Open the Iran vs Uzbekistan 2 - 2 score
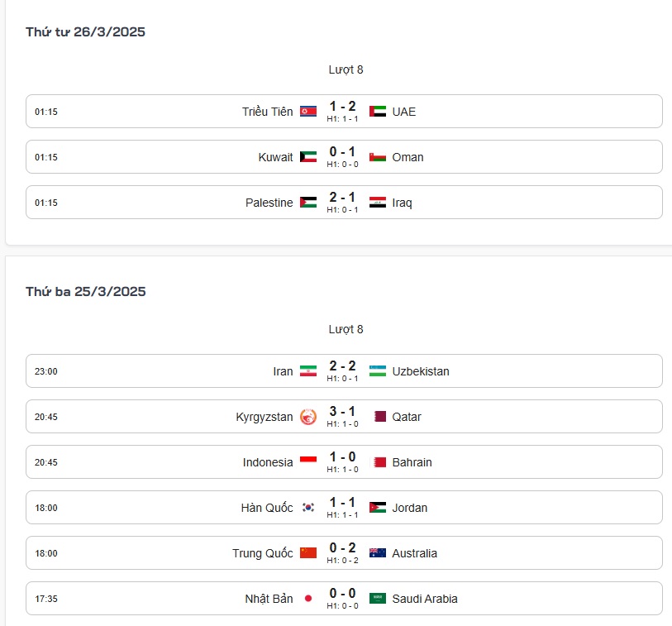The image size is (672, 626). tap(342, 366)
